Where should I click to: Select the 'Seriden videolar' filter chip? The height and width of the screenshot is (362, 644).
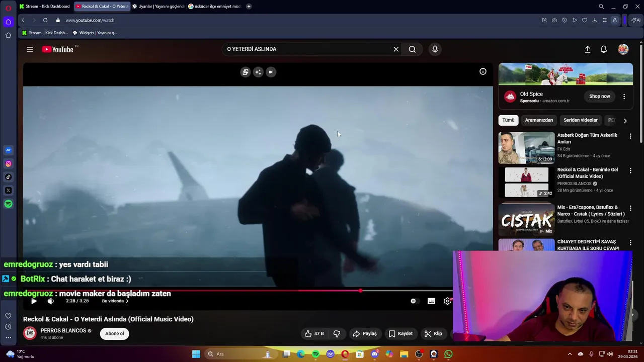[581, 120]
